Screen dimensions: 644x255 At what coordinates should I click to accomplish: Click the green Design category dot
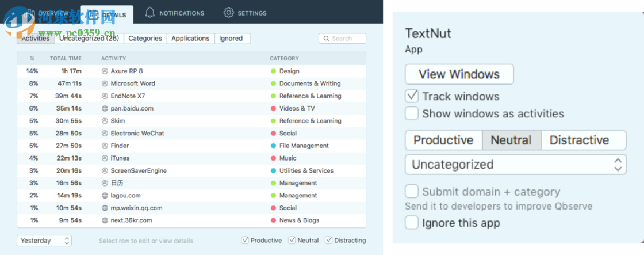coord(274,71)
